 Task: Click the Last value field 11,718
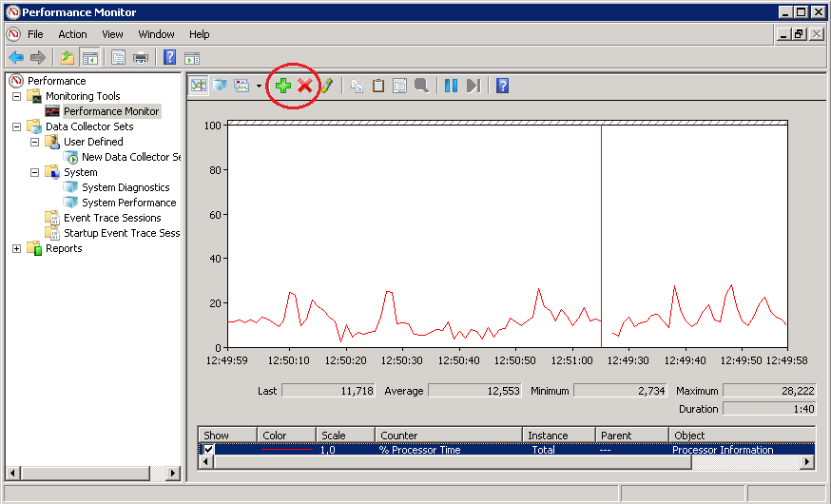pyautogui.click(x=329, y=391)
